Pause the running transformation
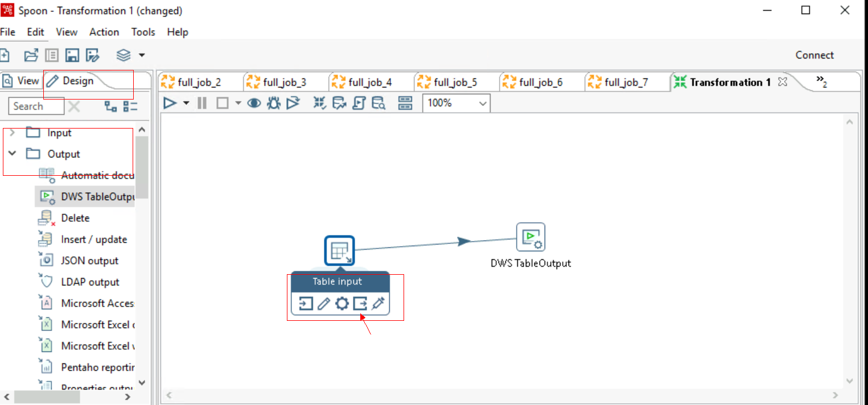Viewport: 868px width, 405px height. coord(202,103)
